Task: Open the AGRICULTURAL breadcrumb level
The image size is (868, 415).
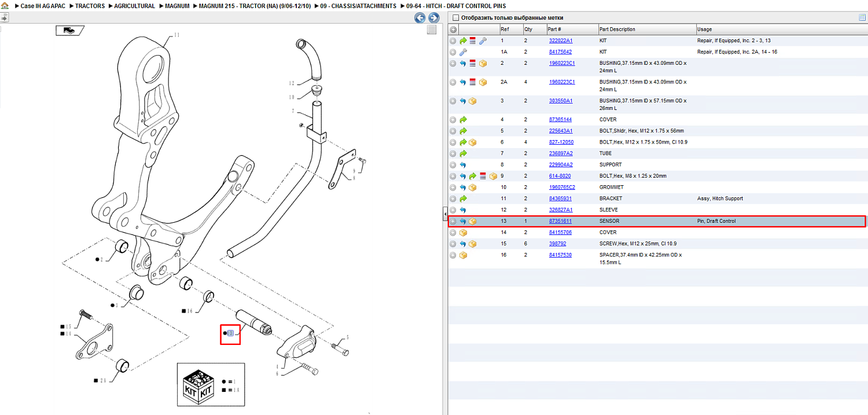Action: 135,6
